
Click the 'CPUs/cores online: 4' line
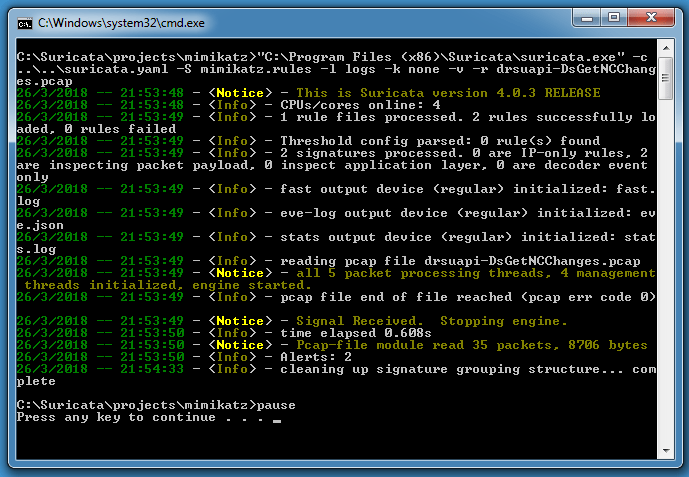click(360, 104)
